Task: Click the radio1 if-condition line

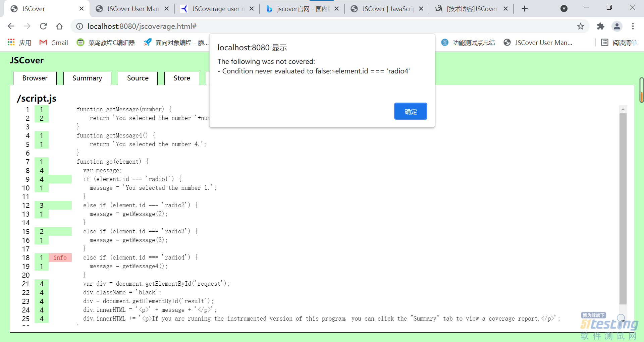Action: [132, 179]
